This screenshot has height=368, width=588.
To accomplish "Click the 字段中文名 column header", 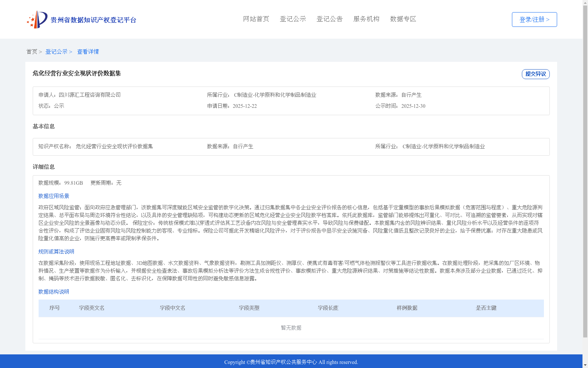I will click(x=173, y=308).
